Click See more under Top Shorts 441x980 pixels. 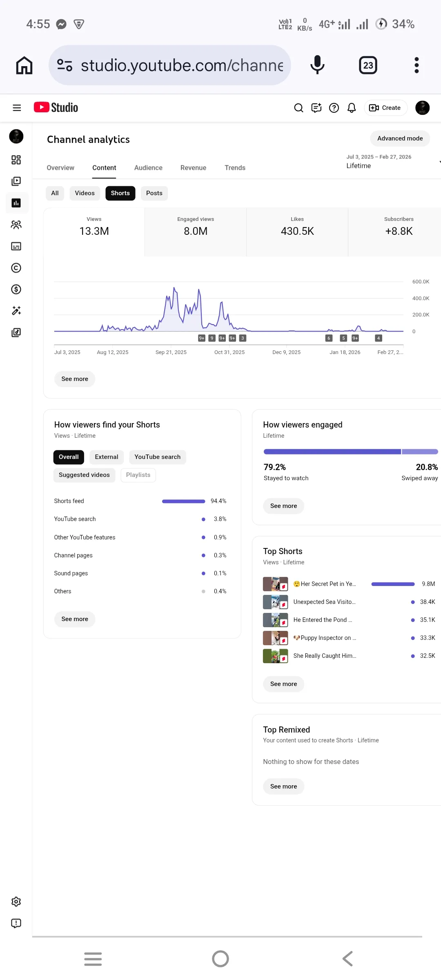tap(284, 684)
